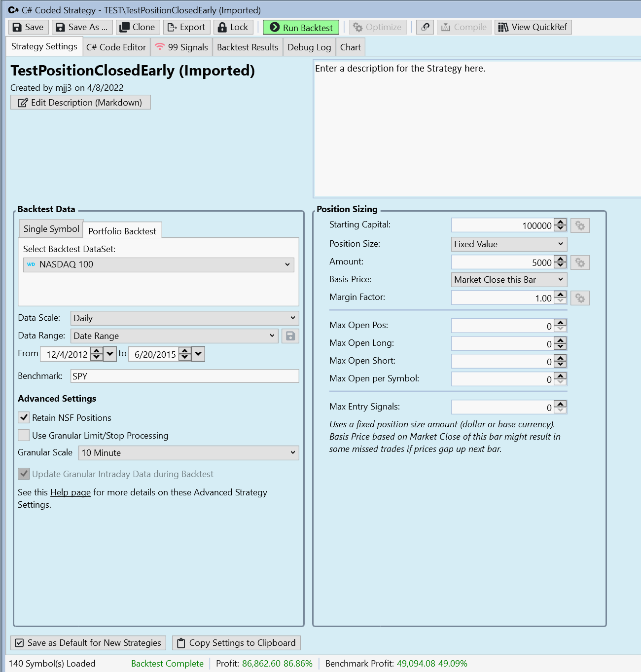Screen dimensions: 641x672
Task: Enable Use Granular Limit/Stop Processing
Action: pos(24,436)
